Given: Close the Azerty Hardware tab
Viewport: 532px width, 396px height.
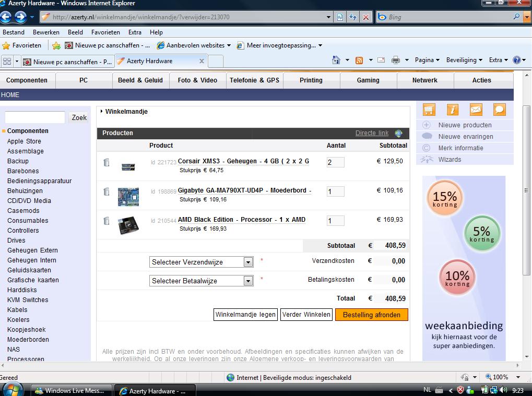Looking at the screenshot, I should (202, 61).
